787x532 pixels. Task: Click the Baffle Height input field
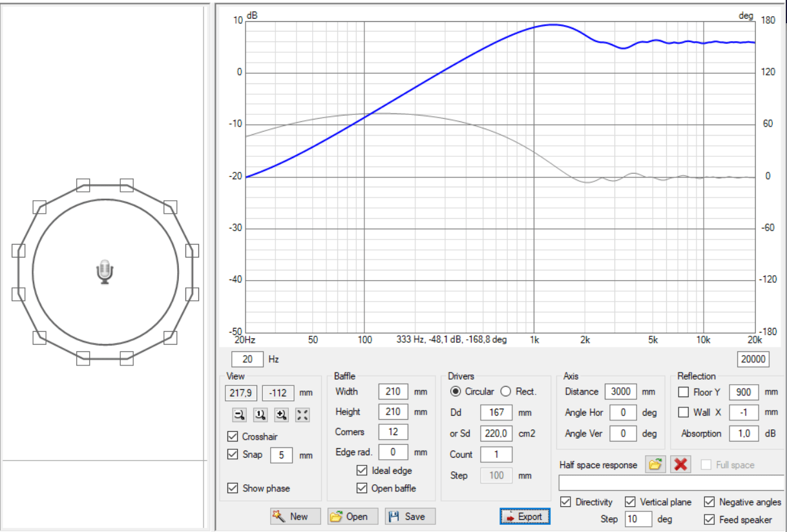click(393, 411)
